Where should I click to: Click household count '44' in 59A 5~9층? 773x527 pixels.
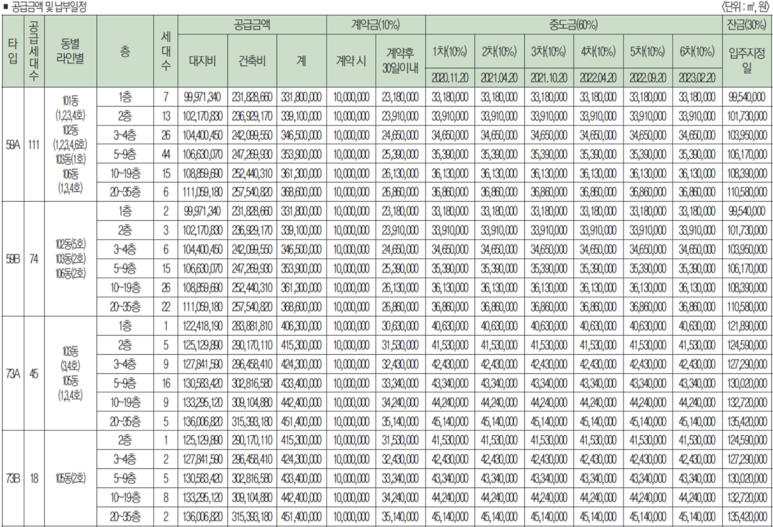point(166,154)
